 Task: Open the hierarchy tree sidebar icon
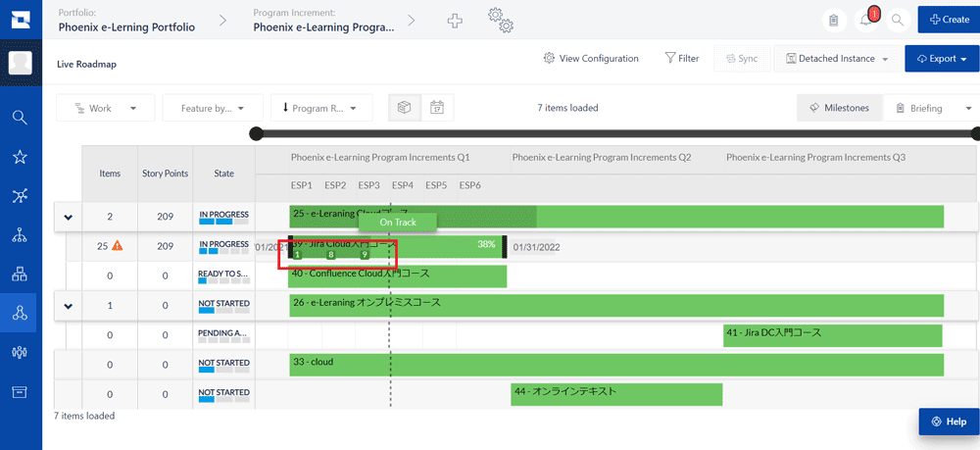(20, 235)
